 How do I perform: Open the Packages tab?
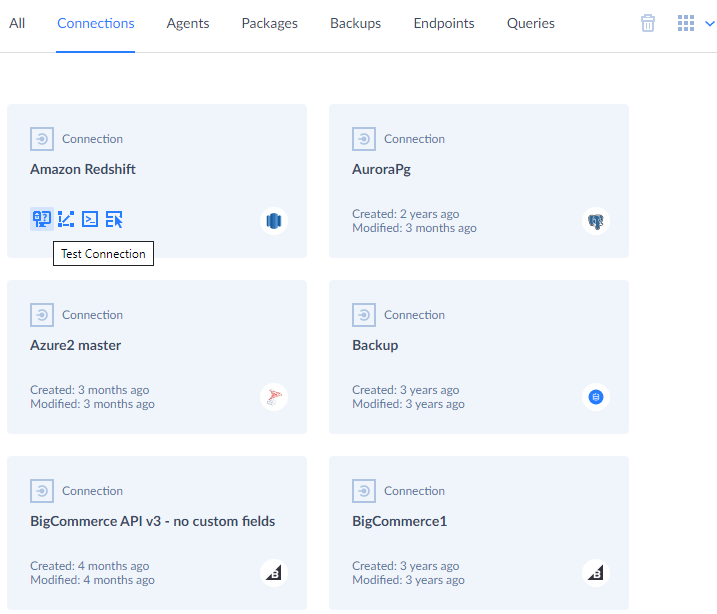click(270, 23)
